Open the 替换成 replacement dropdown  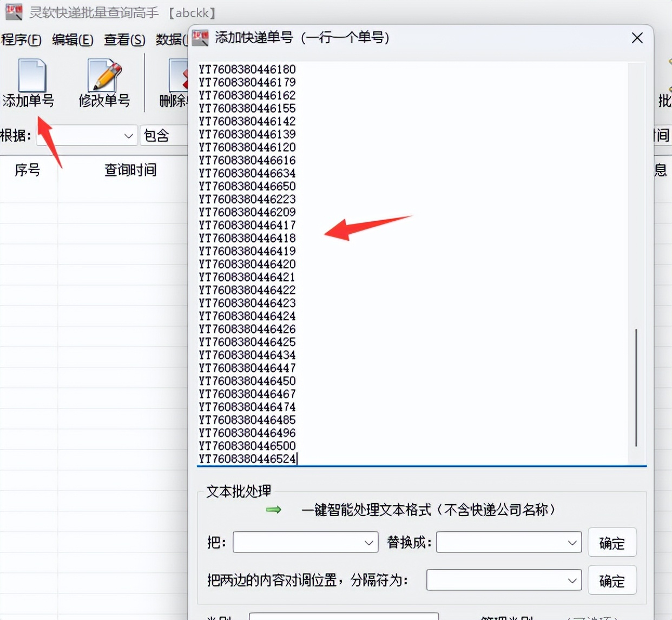[572, 543]
